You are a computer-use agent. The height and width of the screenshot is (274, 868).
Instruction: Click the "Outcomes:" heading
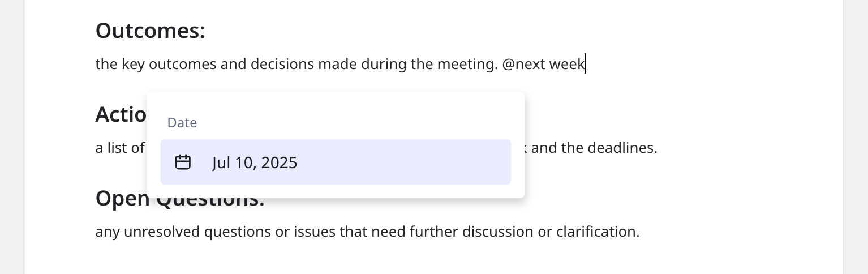pyautogui.click(x=150, y=31)
